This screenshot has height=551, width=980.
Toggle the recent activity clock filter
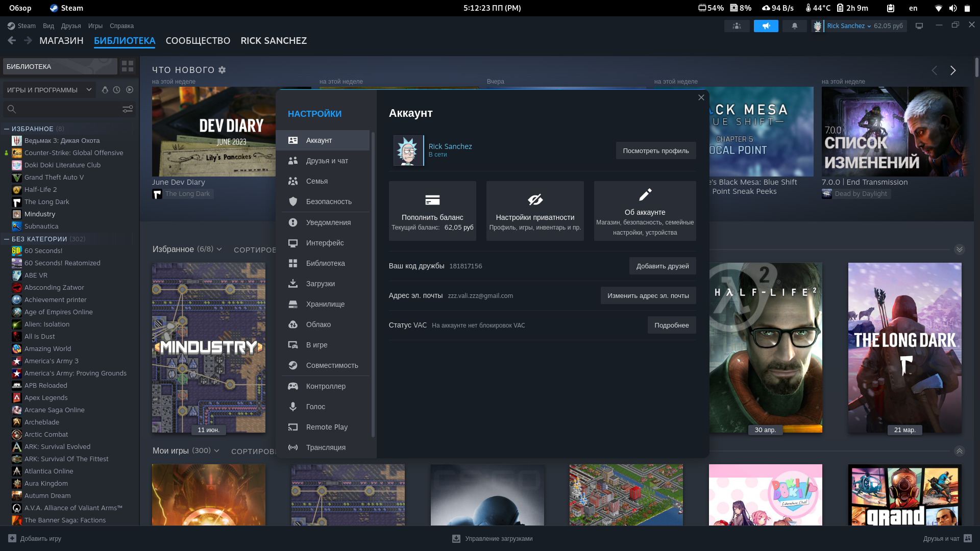117,90
